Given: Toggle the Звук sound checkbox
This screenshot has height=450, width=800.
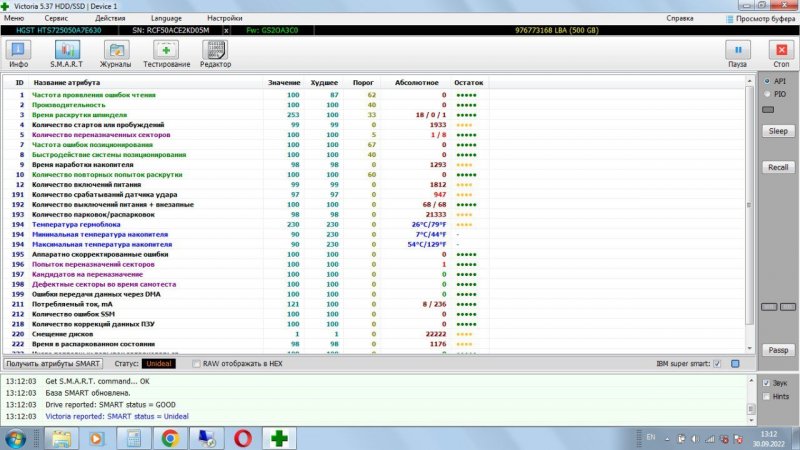Looking at the screenshot, I should [x=766, y=383].
